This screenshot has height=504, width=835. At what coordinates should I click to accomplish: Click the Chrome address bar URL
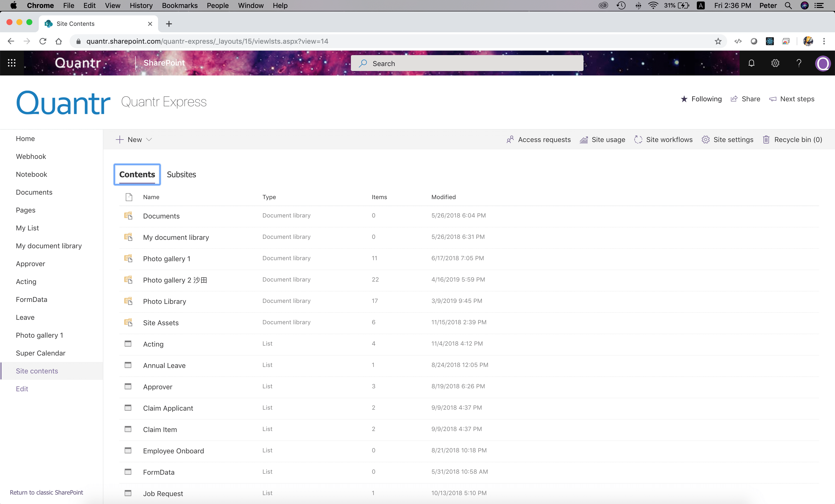click(208, 41)
